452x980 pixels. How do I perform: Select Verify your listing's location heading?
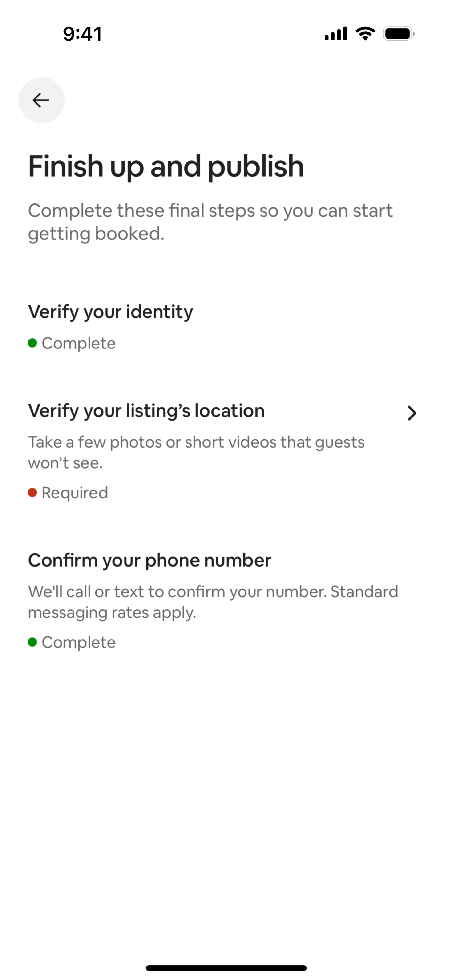click(x=146, y=411)
